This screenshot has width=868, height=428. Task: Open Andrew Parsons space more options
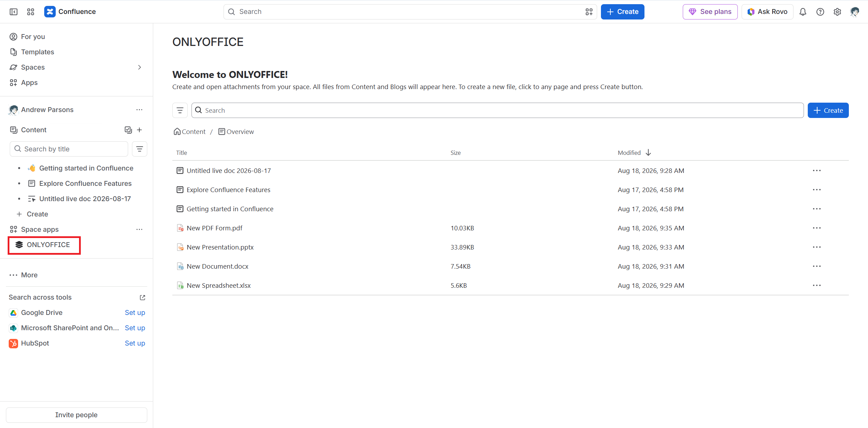point(139,110)
